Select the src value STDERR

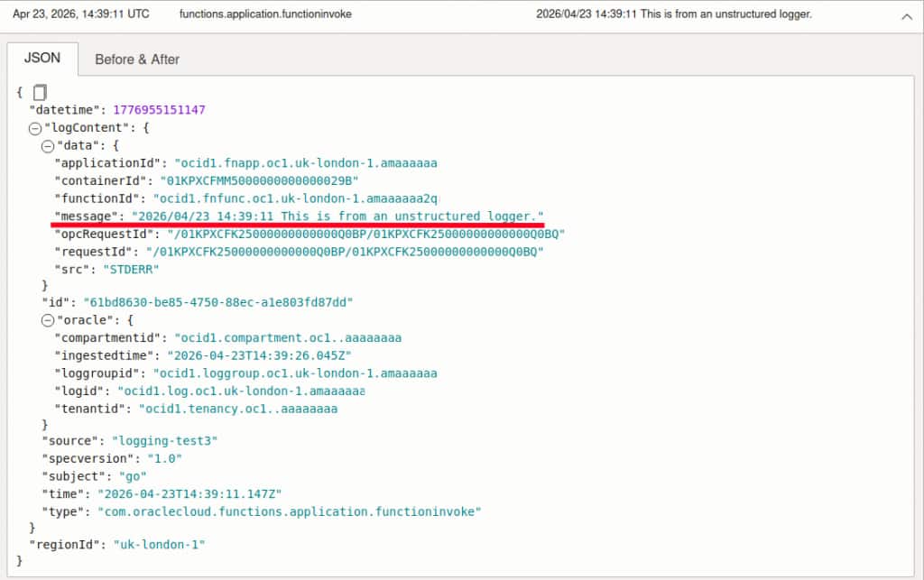click(x=131, y=269)
